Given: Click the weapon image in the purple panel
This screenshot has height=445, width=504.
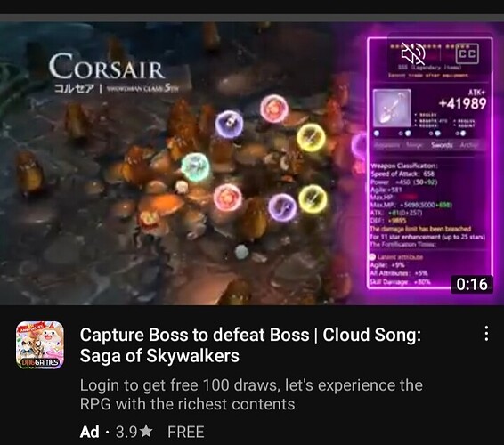Looking at the screenshot, I should pos(392,108).
